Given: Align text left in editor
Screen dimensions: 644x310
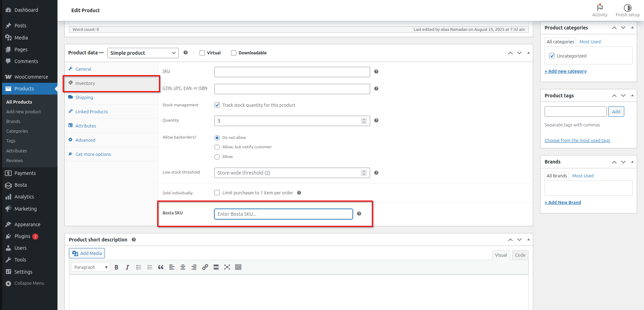Looking at the screenshot, I should 172,267.
